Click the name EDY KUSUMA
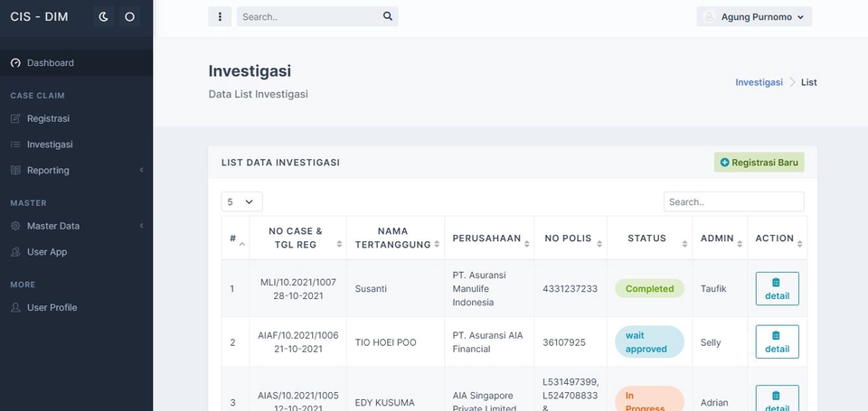Viewport: 868px width, 411px height. pyautogui.click(x=385, y=403)
